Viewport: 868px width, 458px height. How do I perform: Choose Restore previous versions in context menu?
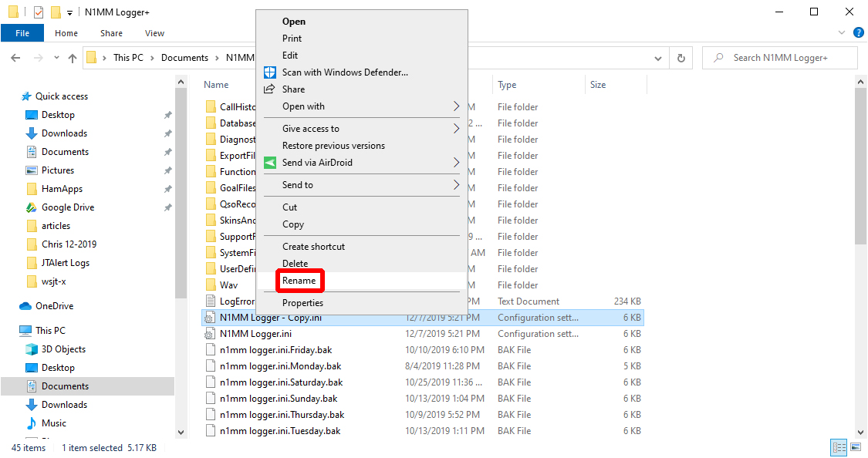tap(333, 146)
